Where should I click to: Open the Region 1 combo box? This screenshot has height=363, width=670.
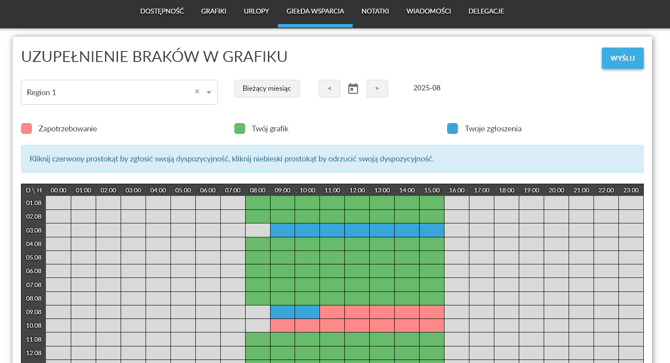[x=119, y=92]
